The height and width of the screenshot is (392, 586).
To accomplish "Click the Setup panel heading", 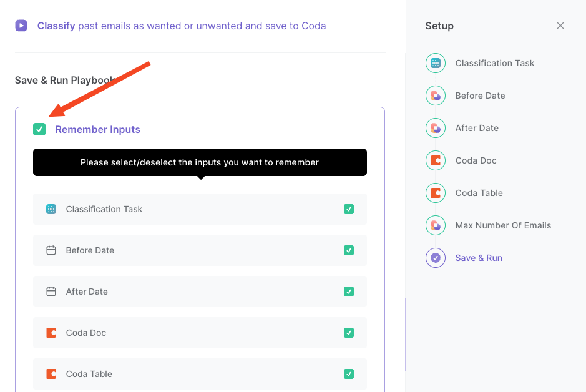I will click(x=439, y=26).
